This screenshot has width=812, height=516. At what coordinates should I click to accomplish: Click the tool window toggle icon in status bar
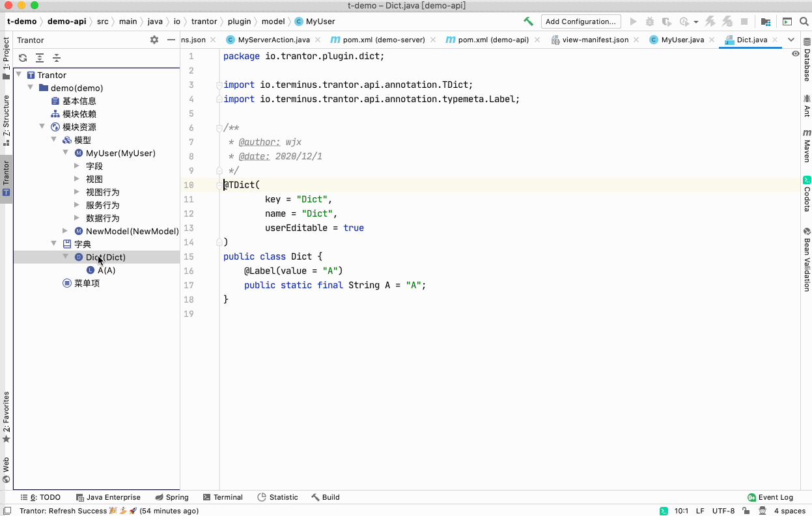tap(8, 511)
